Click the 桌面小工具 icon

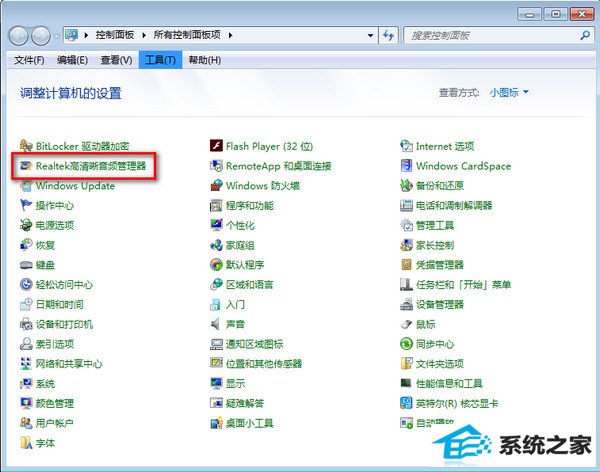pos(216,423)
